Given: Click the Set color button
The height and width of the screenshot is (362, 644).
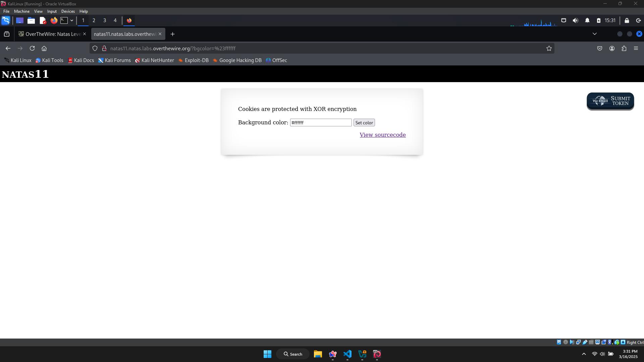Looking at the screenshot, I should (x=364, y=123).
